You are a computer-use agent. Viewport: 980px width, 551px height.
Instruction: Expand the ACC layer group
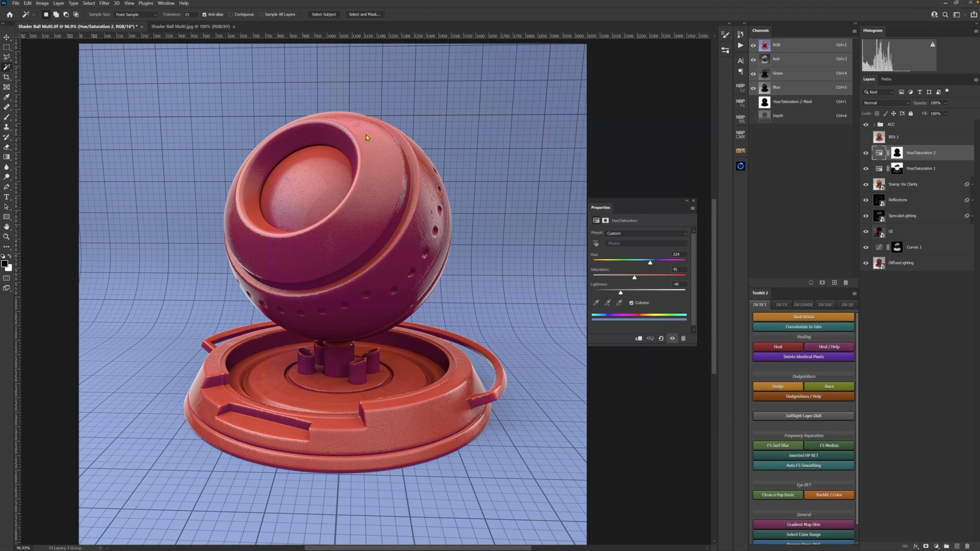874,125
